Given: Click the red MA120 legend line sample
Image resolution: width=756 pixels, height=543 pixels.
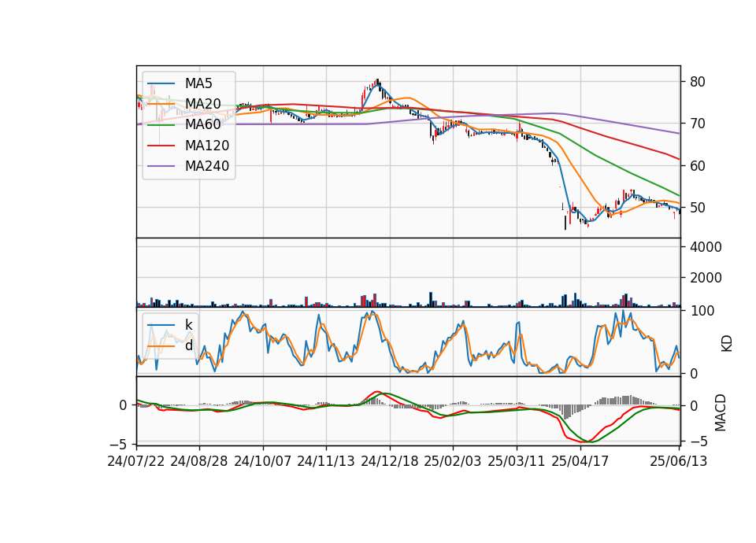Looking at the screenshot, I should pyautogui.click(x=161, y=146).
